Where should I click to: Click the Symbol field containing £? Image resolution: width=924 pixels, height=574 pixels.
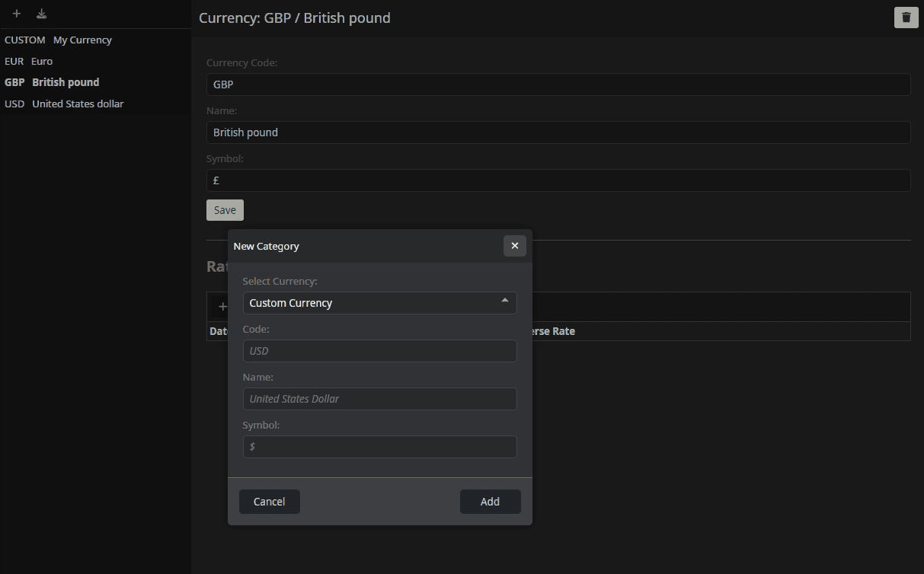click(558, 180)
